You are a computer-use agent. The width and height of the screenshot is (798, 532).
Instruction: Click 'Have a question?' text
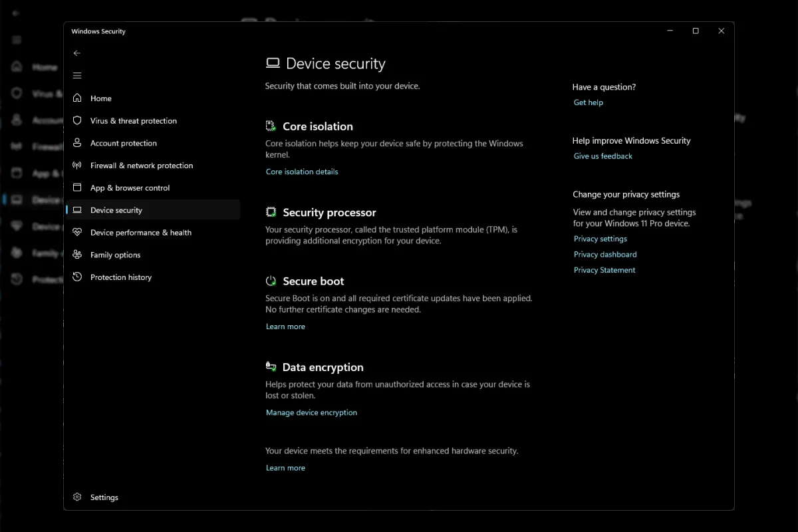tap(604, 87)
